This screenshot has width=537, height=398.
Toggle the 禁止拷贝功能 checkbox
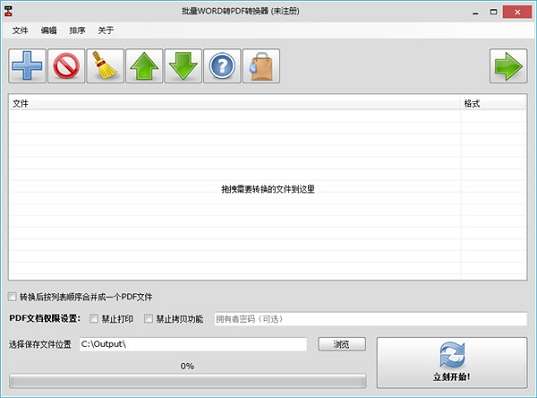coord(148,319)
